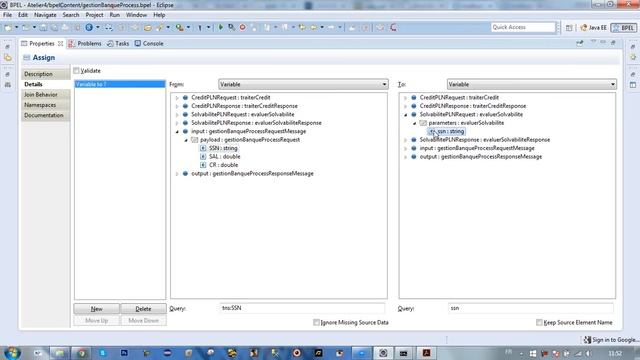640x360 pixels.
Task: Maximize the Properties view panel
Action: (613, 42)
